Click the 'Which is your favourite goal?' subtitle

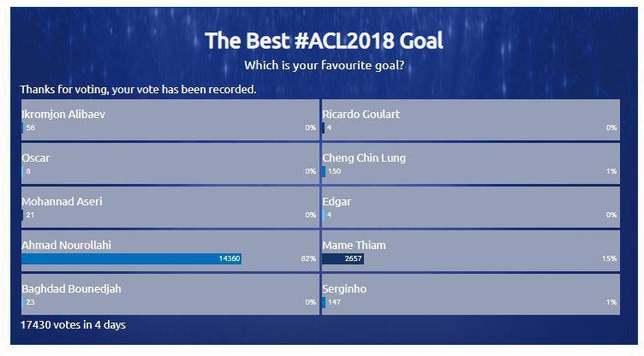pyautogui.click(x=324, y=65)
